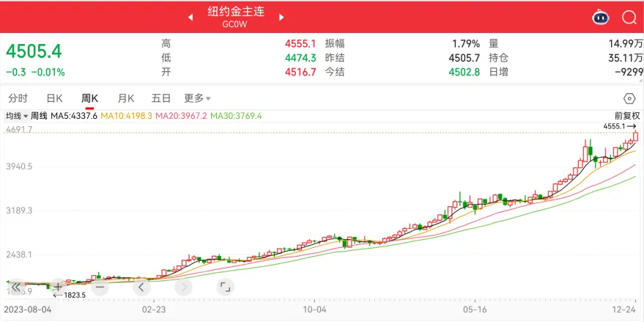Image resolution: width=644 pixels, height=322 pixels.
Task: Zoom out chart with minus button
Action: [100, 287]
